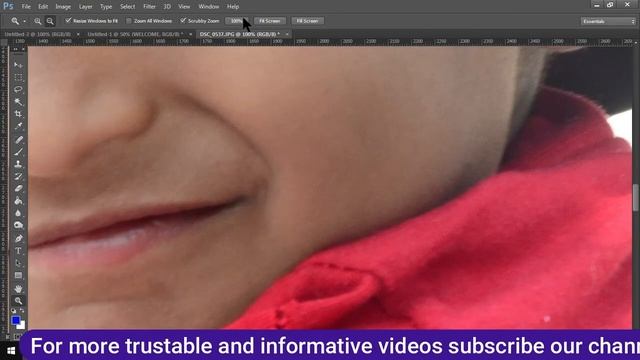Image resolution: width=640 pixels, height=360 pixels.
Task: Open the Layer menu
Action: (x=85, y=7)
